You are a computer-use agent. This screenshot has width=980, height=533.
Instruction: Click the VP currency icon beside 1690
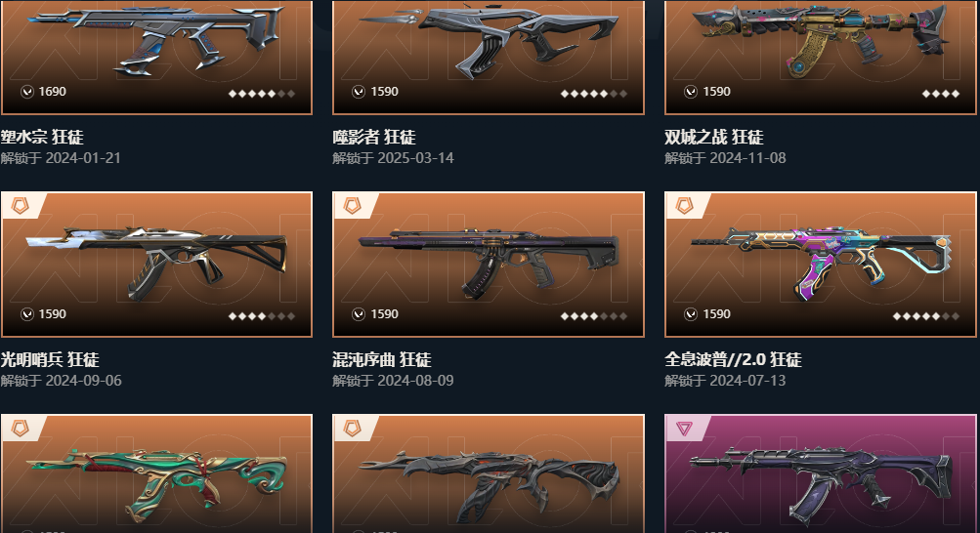27,92
